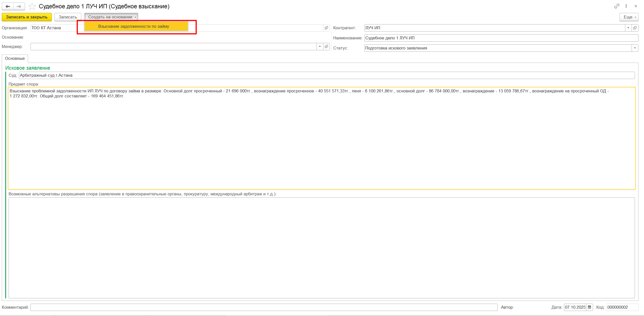Viewport: 644px width, 316px height.
Task: Go forward with the right arrow button
Action: click(19, 6)
